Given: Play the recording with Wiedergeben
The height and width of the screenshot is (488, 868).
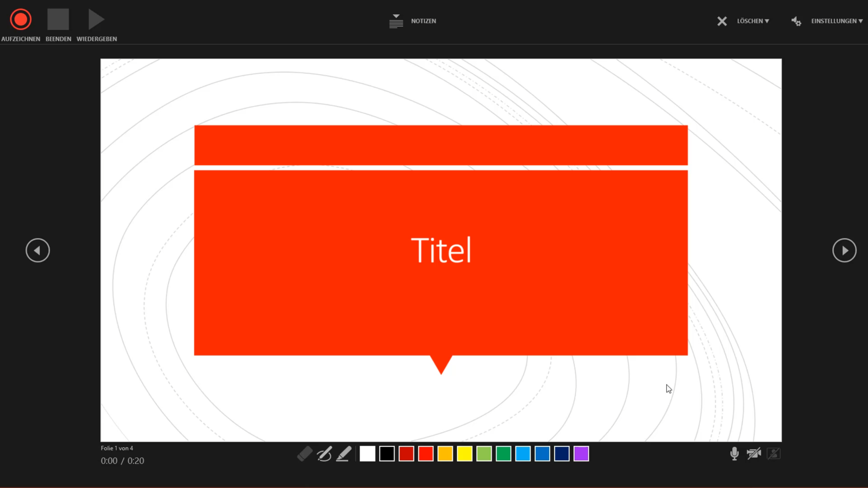Looking at the screenshot, I should tap(96, 19).
